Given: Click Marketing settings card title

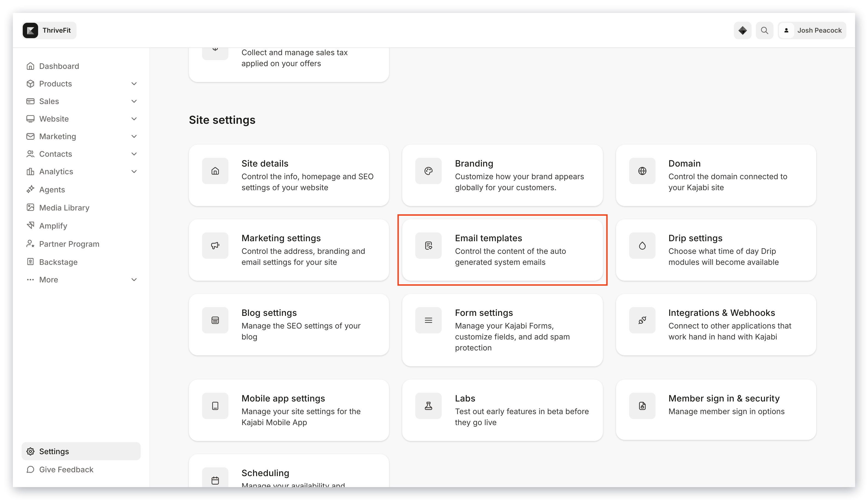Looking at the screenshot, I should coord(281,238).
